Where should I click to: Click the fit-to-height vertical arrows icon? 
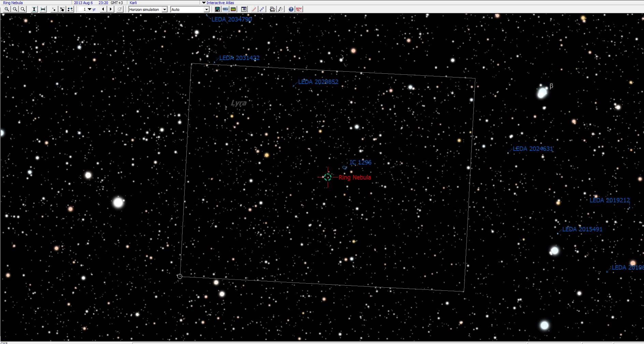34,9
